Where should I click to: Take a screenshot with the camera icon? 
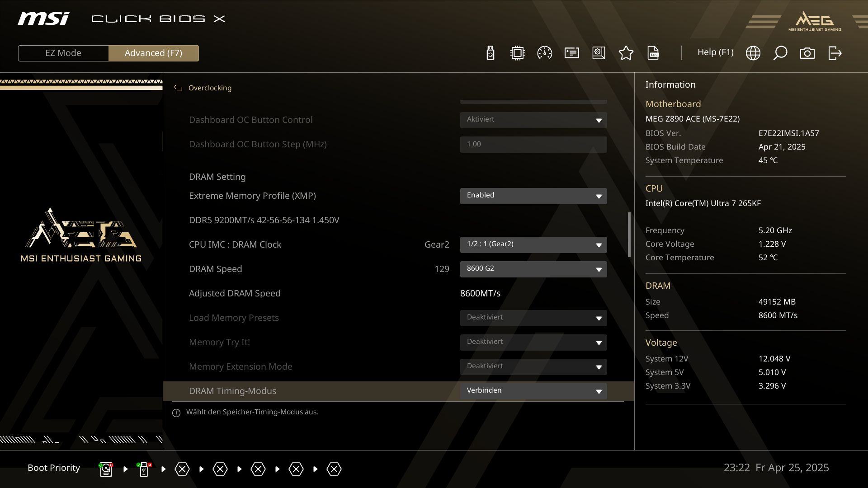pyautogui.click(x=807, y=53)
